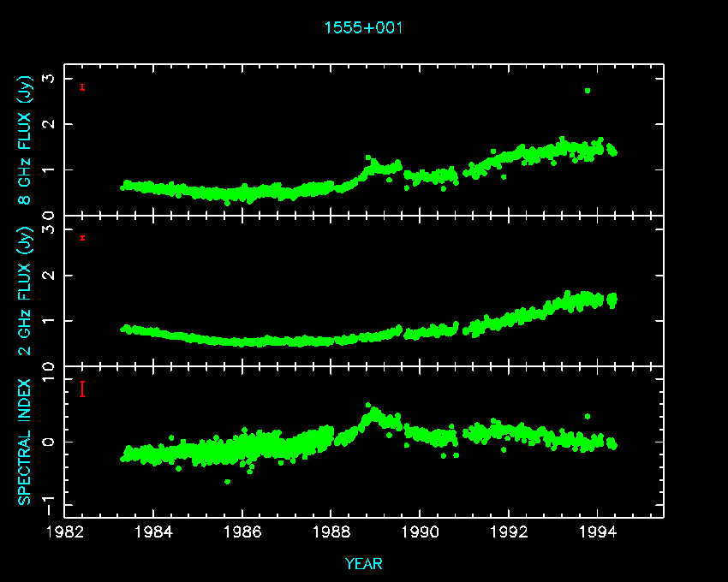Click the YEAR x-axis label
This screenshot has height=582, width=728.
tap(363, 563)
